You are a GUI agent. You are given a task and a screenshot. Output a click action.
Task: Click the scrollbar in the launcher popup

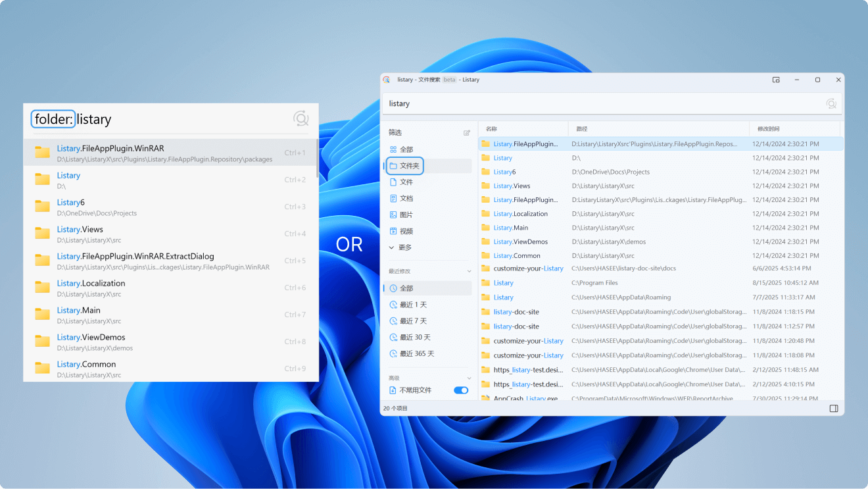pyautogui.click(x=317, y=158)
